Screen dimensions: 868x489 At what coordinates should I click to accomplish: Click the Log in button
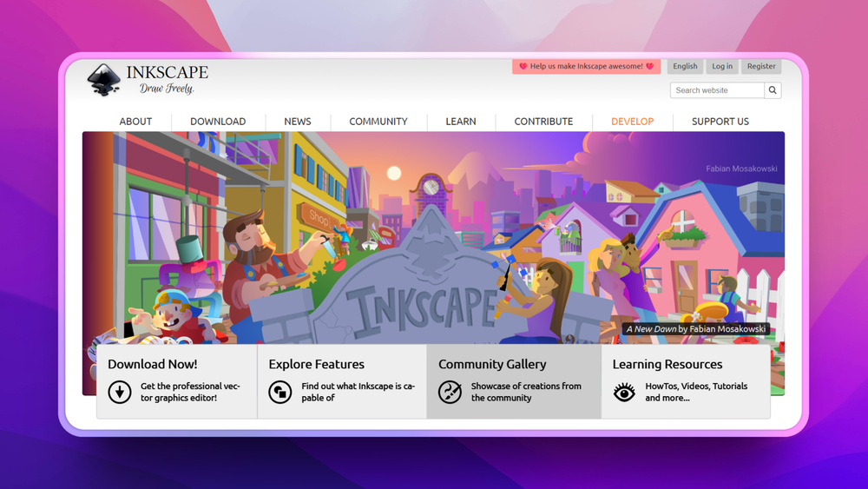(722, 67)
